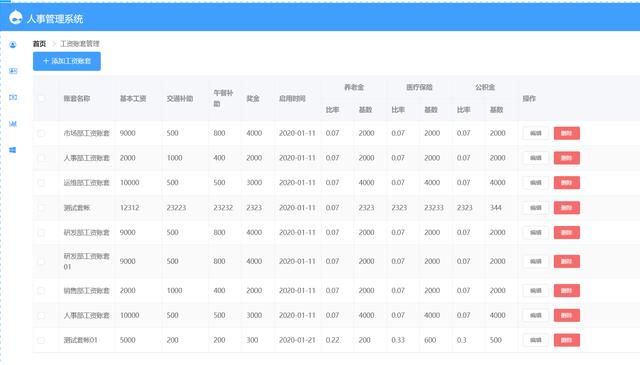Screen dimensions: 640x365
Task: Check 人事部工资账套 row with base salary 2000
Action: tap(41, 158)
